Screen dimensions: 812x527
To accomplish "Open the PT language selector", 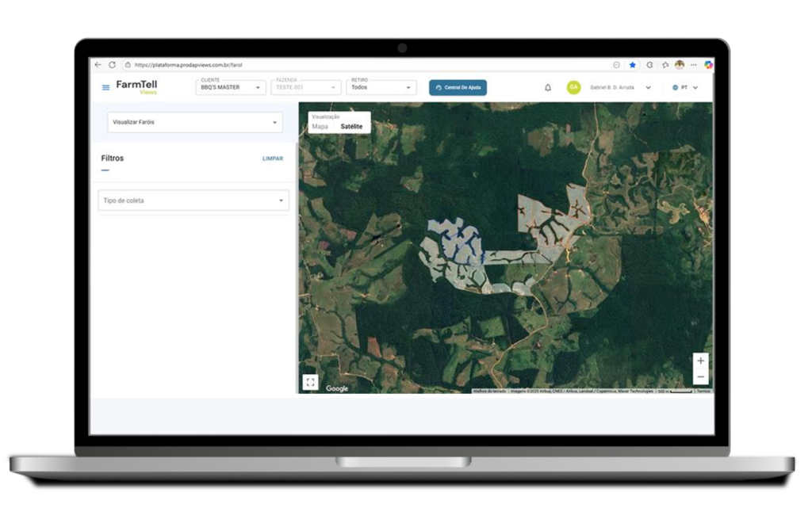I will [x=685, y=87].
